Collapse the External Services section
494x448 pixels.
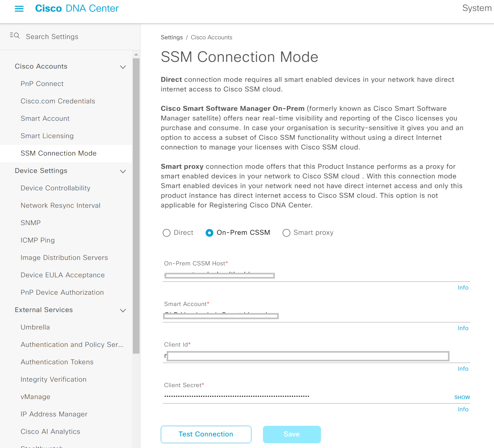coord(123,310)
